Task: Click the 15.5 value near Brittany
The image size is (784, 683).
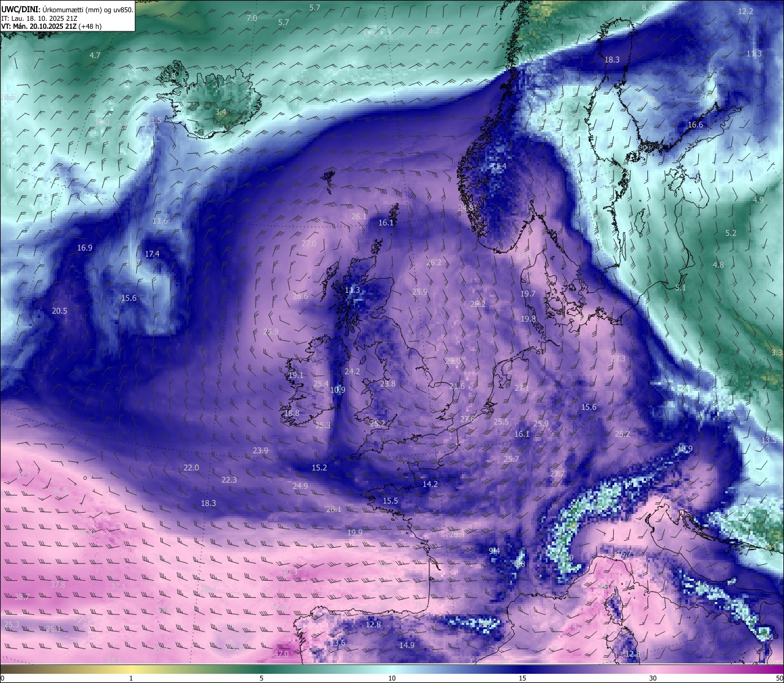Action: (x=390, y=500)
